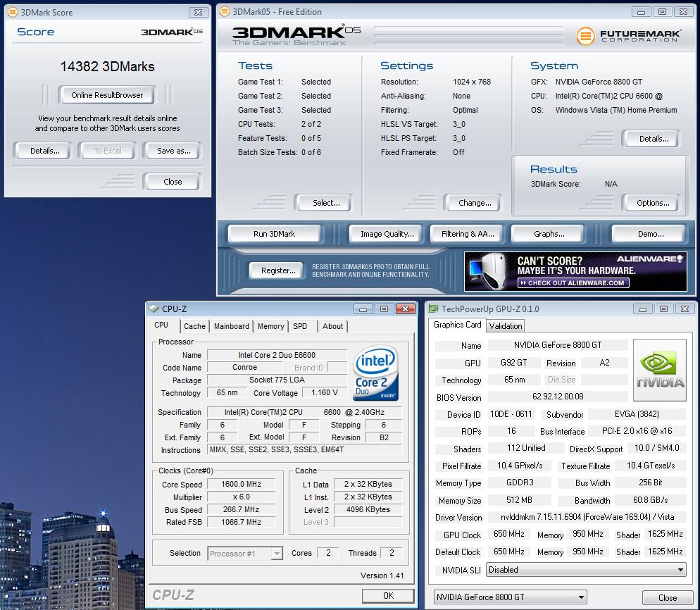The width and height of the screenshot is (700, 610).
Task: Open Graphs tool
Action: (x=549, y=234)
